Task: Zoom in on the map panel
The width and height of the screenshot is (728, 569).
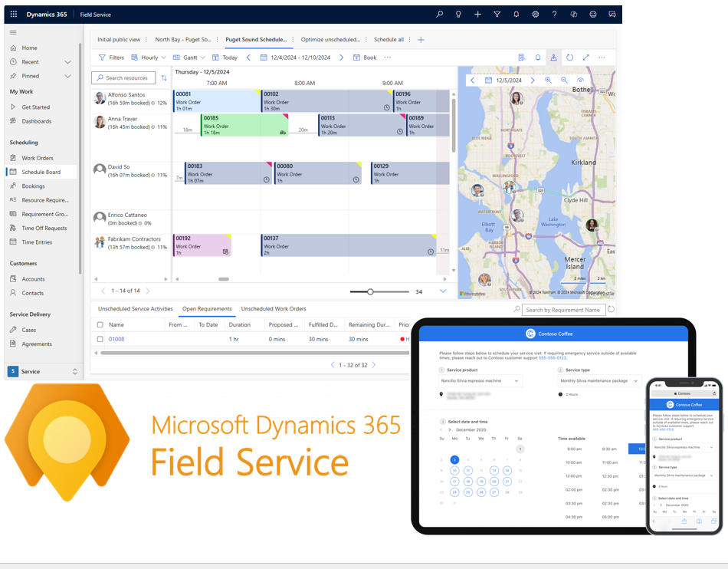Action: click(x=549, y=80)
